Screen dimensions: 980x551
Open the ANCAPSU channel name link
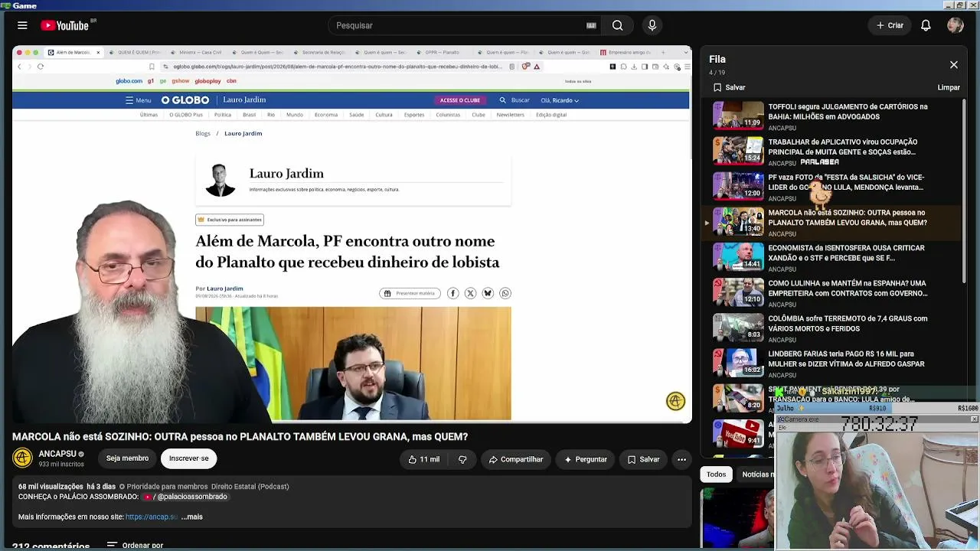tap(57, 454)
